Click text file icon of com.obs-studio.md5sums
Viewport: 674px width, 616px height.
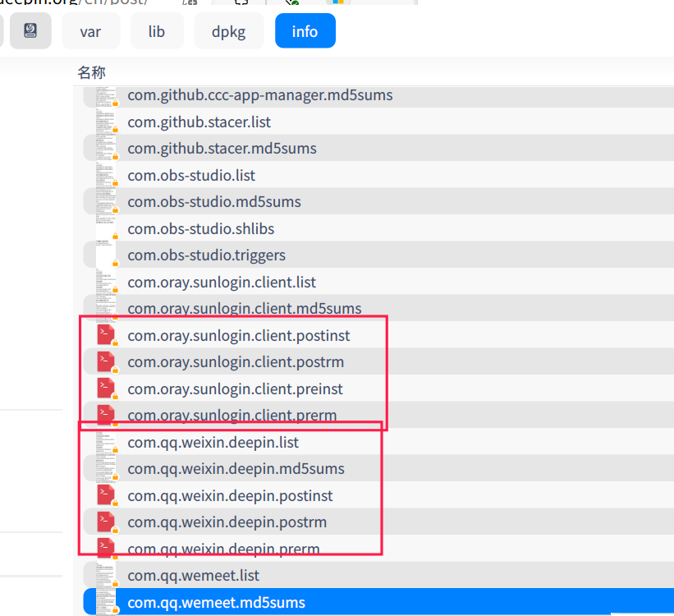106,202
